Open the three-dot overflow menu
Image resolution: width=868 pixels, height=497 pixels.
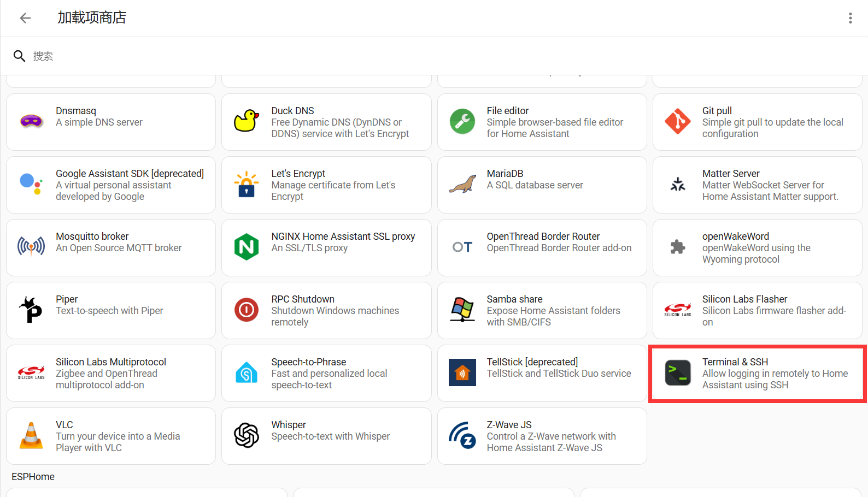point(850,18)
